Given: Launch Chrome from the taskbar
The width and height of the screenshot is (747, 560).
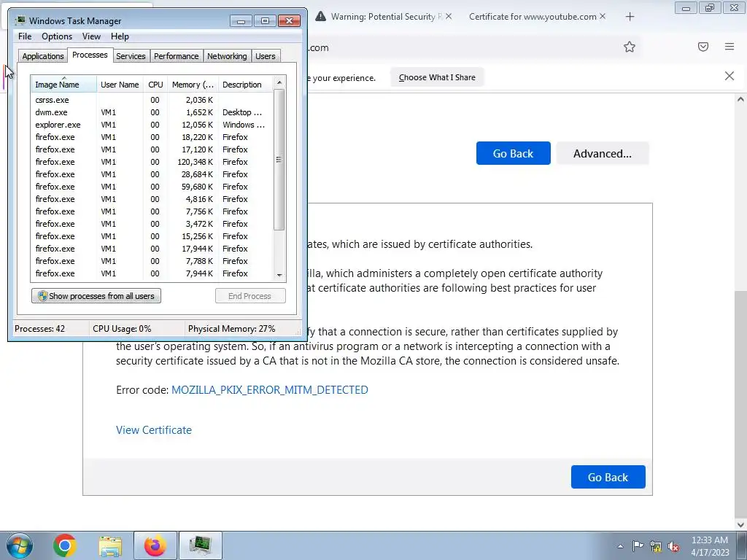Looking at the screenshot, I should 65,545.
